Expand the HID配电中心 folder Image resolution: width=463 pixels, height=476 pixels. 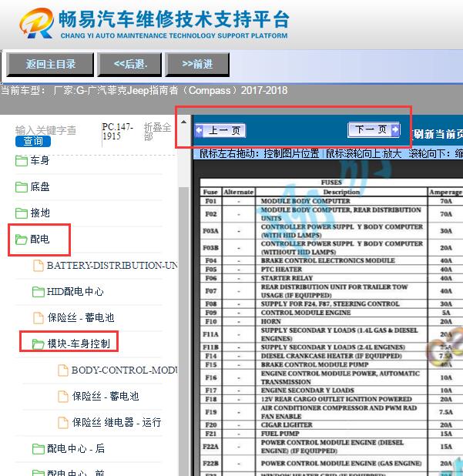tap(75, 291)
